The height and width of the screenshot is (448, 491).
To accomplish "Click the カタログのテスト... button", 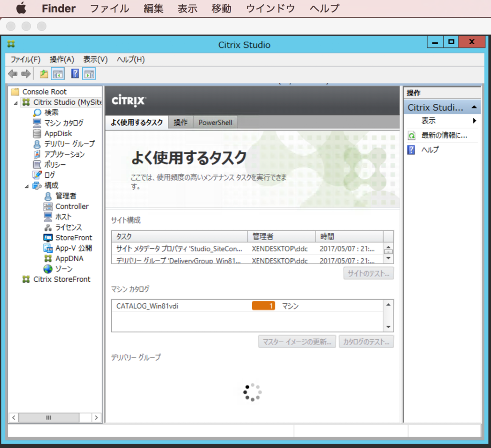I will click(366, 342).
